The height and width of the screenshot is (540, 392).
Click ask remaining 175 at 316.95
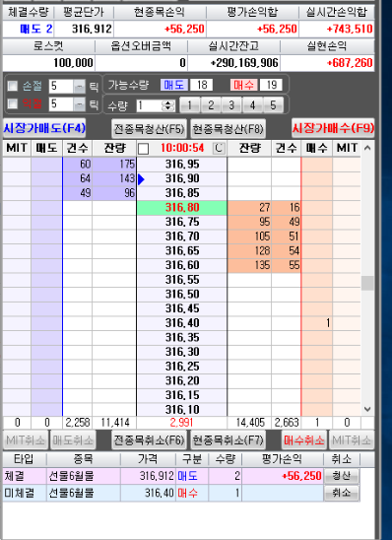pyautogui.click(x=114, y=165)
